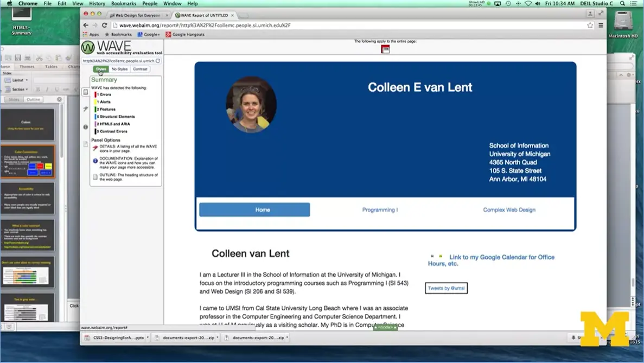Open the Bookmarks menu in menu bar

(124, 3)
